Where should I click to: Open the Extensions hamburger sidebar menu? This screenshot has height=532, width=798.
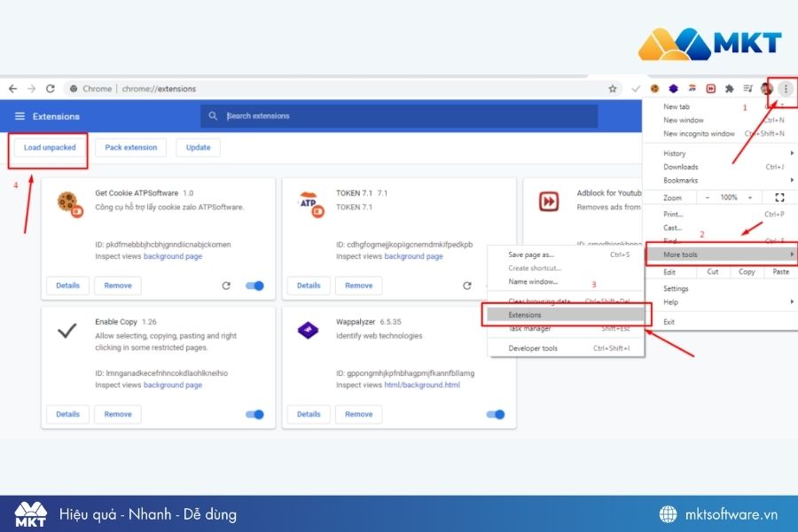[x=20, y=116]
